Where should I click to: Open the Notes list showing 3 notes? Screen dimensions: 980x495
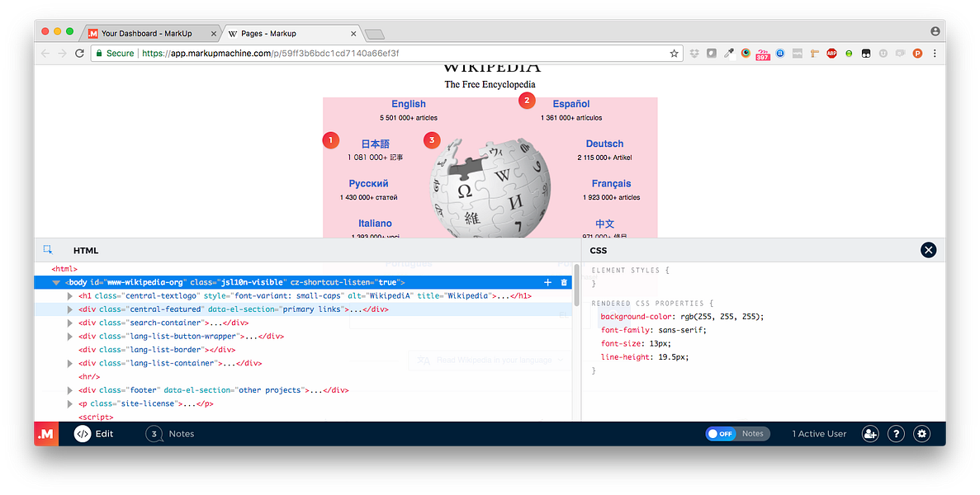[169, 434]
